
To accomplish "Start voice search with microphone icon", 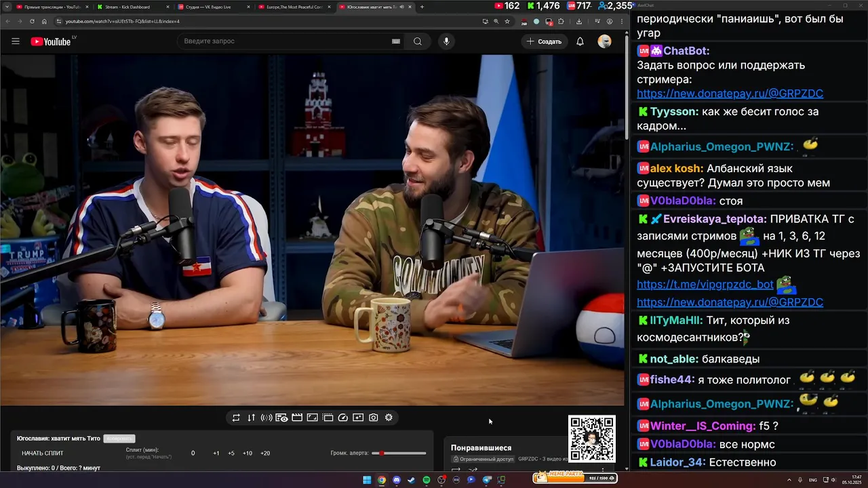I will [446, 41].
